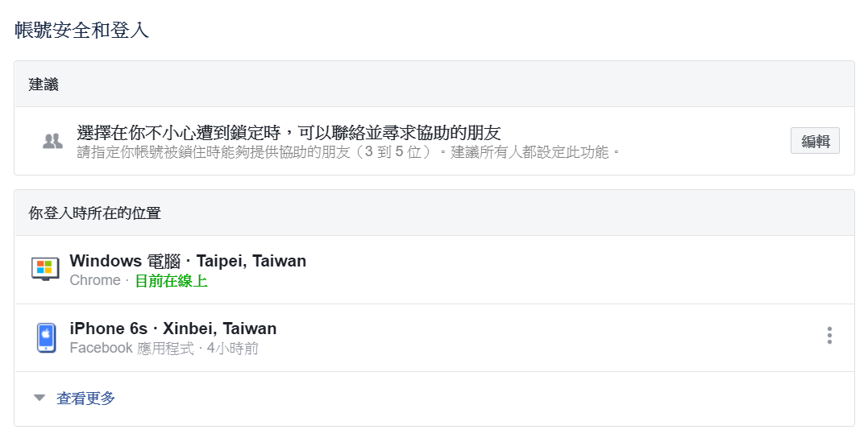Click the 帳號安全和登入 page heading
Image resolution: width=868 pixels, height=438 pixels.
[82, 31]
